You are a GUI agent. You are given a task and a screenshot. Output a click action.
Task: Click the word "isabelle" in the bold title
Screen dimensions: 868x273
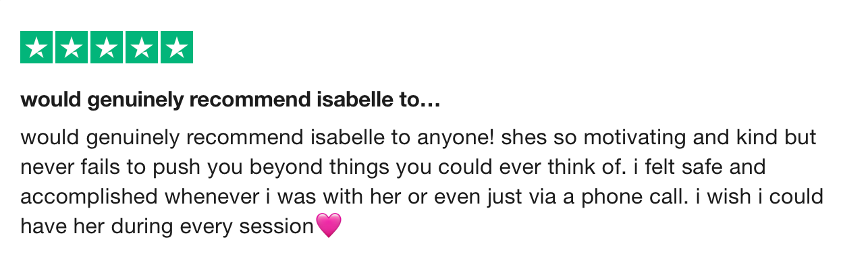click(x=350, y=101)
